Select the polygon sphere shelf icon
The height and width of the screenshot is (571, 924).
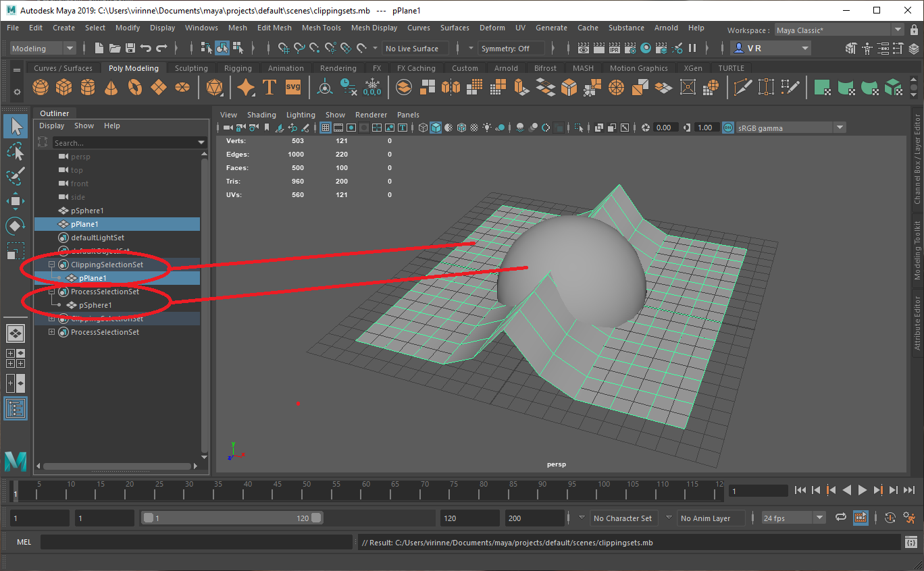[x=41, y=88]
